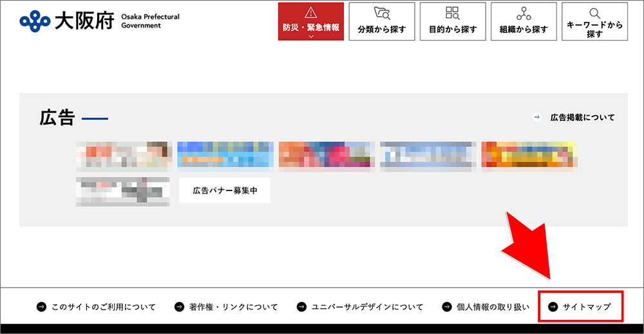Open 分類から探す category search

(x=381, y=21)
